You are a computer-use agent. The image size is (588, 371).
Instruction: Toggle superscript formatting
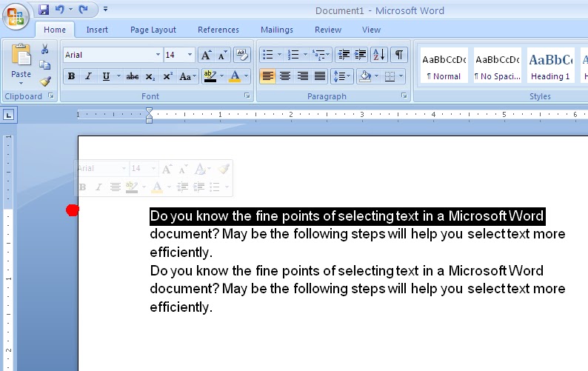(x=167, y=76)
